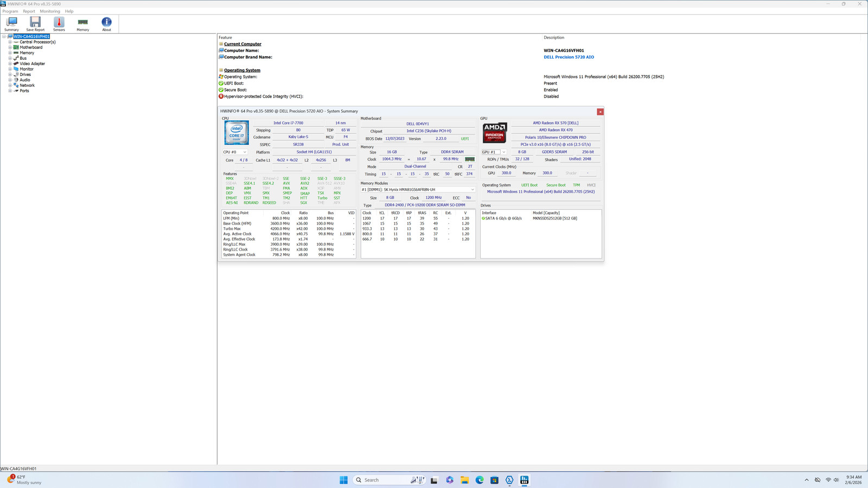Select the Motherboard tree node

click(31, 47)
